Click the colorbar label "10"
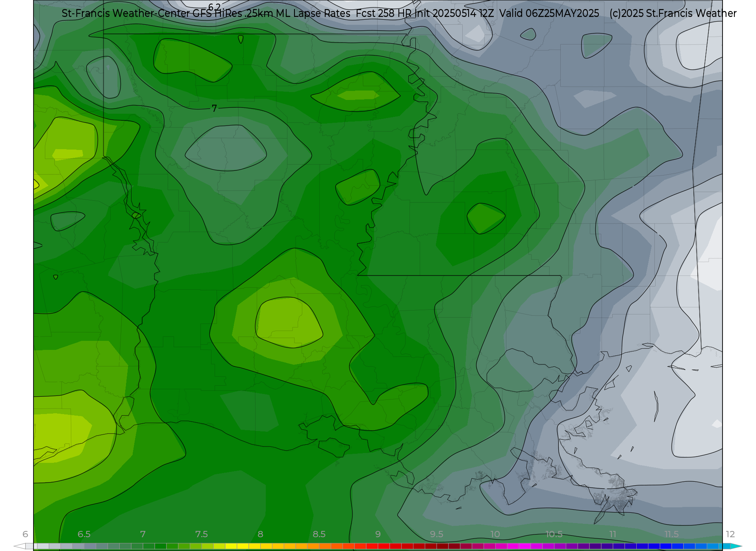 coord(495,534)
